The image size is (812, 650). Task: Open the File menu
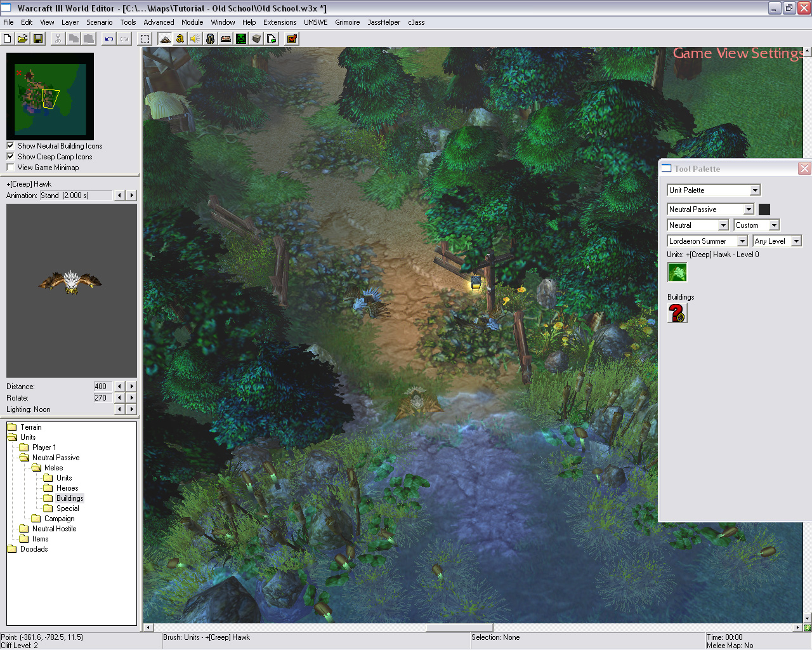8,22
